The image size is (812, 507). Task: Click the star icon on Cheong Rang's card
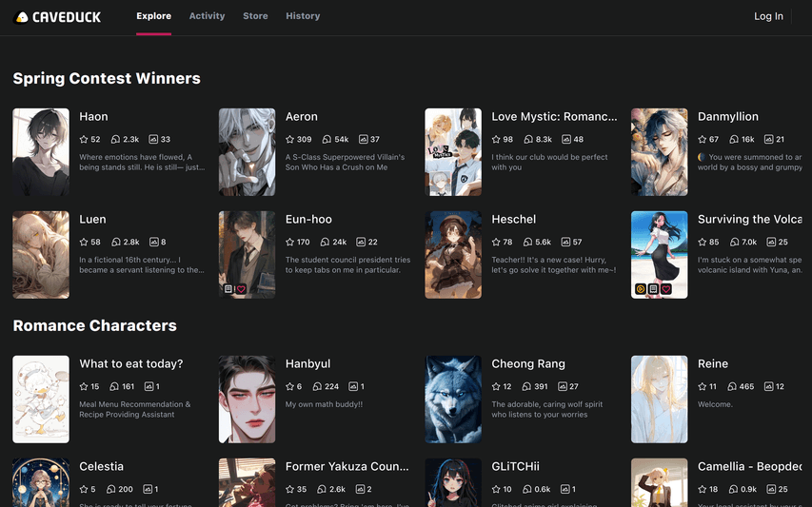coord(496,387)
